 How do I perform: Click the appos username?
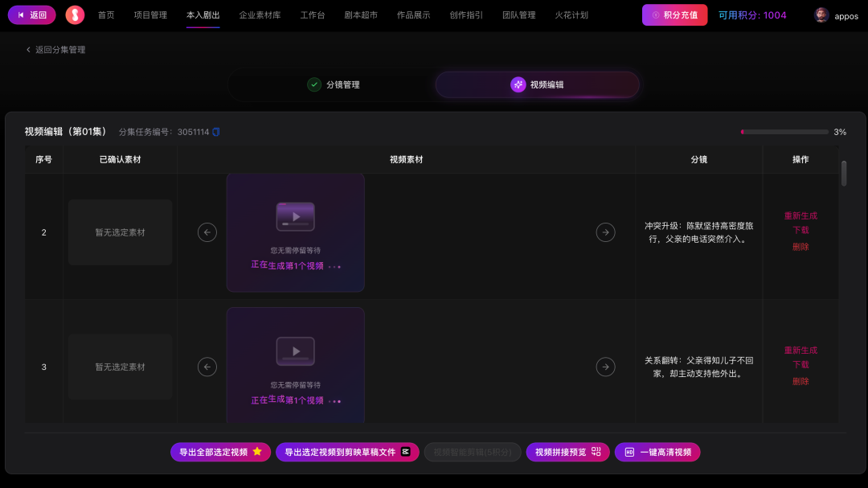coord(845,16)
